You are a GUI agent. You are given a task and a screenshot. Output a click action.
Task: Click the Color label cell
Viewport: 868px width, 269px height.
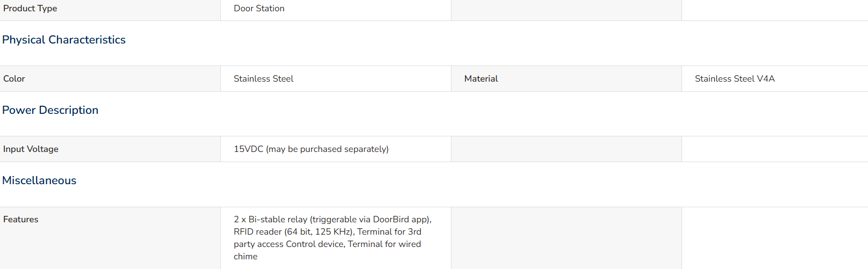(x=110, y=79)
